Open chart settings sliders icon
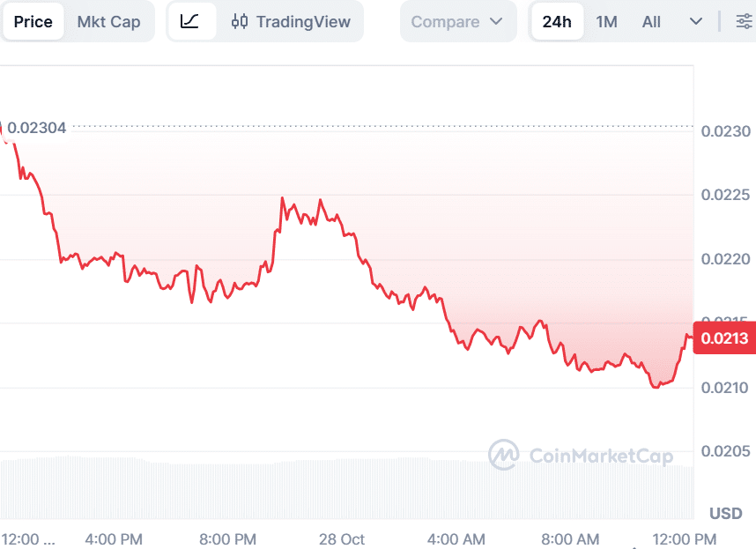The image size is (756, 549). pos(744,22)
